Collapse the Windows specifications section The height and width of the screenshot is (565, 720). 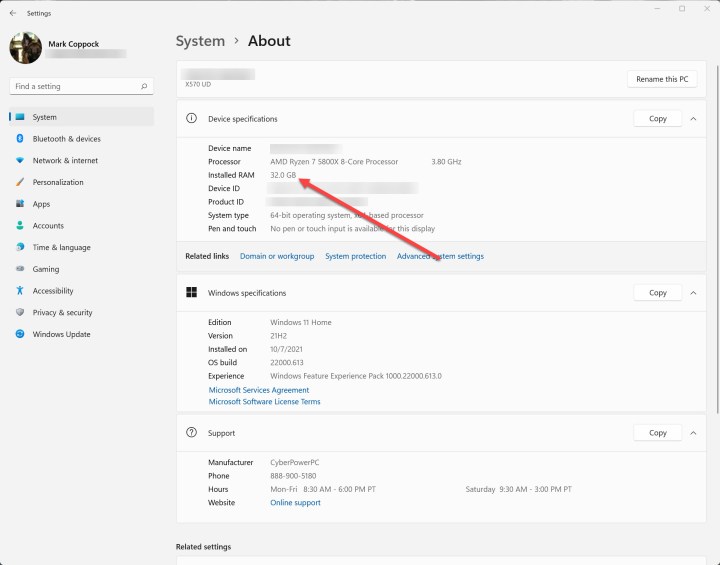tap(693, 293)
